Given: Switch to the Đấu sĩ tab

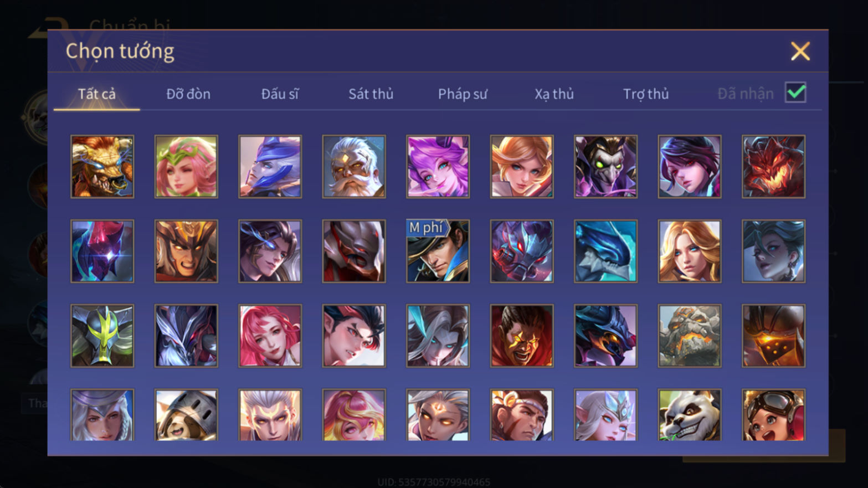Looking at the screenshot, I should [x=280, y=94].
